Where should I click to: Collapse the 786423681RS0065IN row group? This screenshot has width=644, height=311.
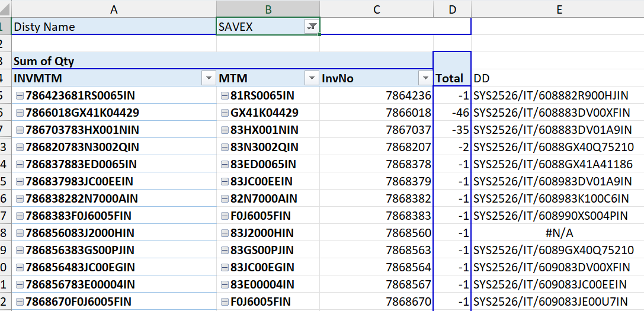pos(20,96)
